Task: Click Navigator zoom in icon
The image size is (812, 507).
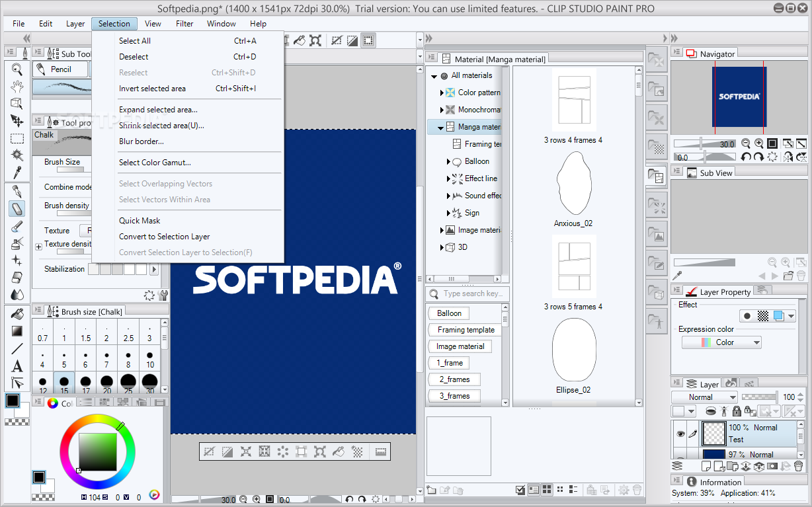Action: click(759, 143)
